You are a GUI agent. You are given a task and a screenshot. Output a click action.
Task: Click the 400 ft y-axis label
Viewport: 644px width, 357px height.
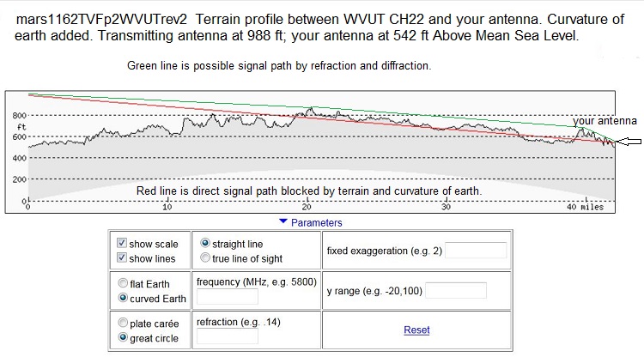(19, 158)
